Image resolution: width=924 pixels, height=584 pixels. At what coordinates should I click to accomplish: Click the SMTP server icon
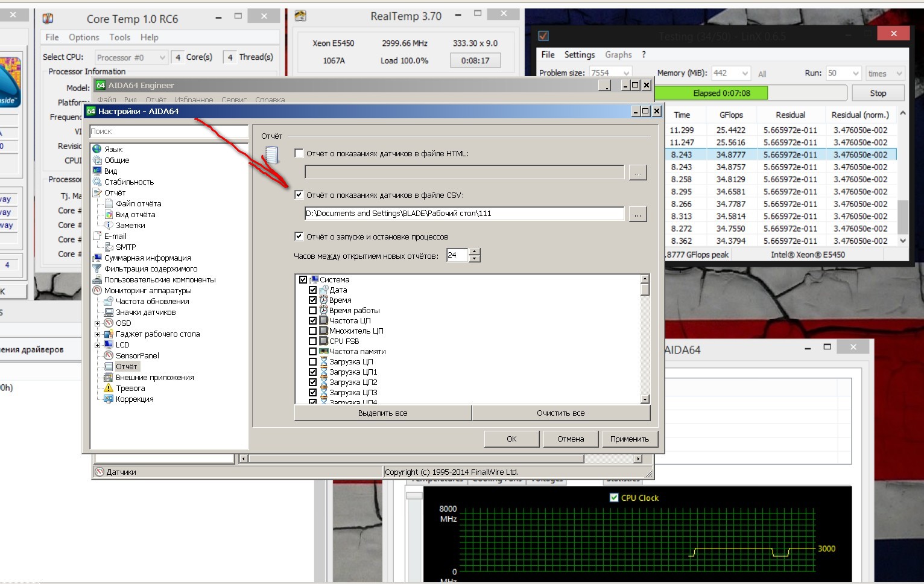(109, 247)
